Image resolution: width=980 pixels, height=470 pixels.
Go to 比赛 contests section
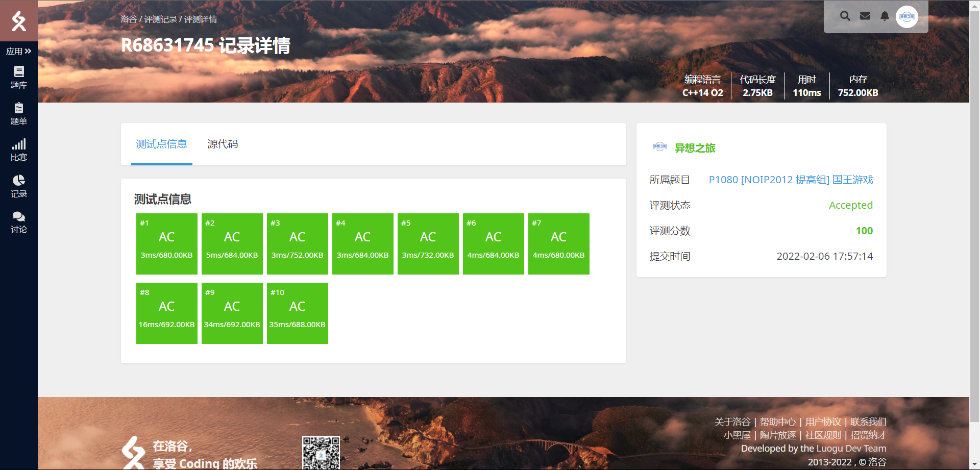pos(19,150)
